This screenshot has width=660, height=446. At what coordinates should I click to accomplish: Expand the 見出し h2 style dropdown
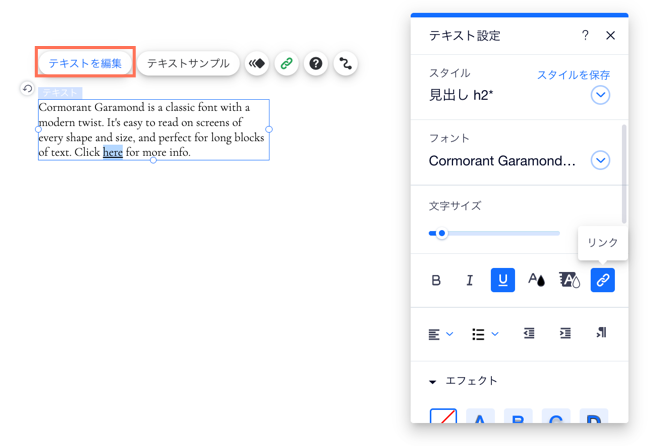click(600, 95)
